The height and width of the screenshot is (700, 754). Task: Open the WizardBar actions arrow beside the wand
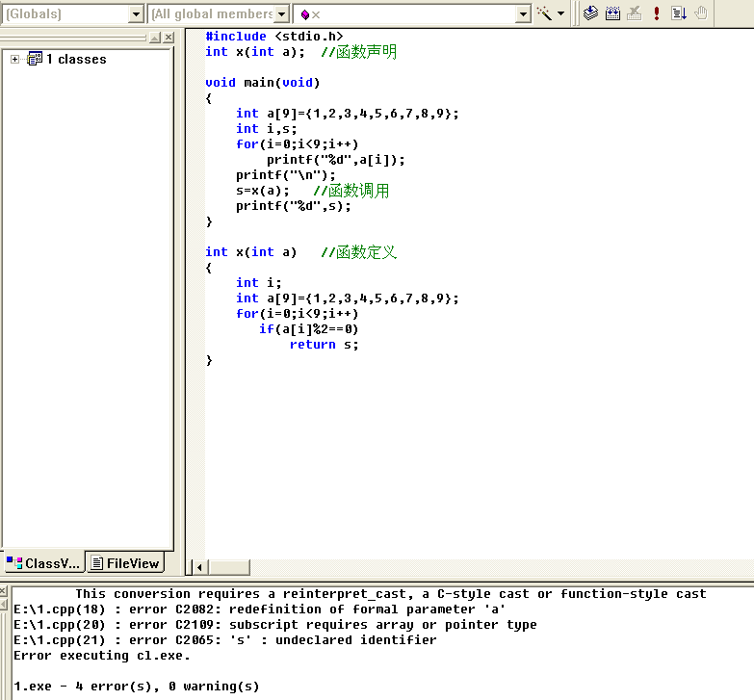tap(560, 13)
